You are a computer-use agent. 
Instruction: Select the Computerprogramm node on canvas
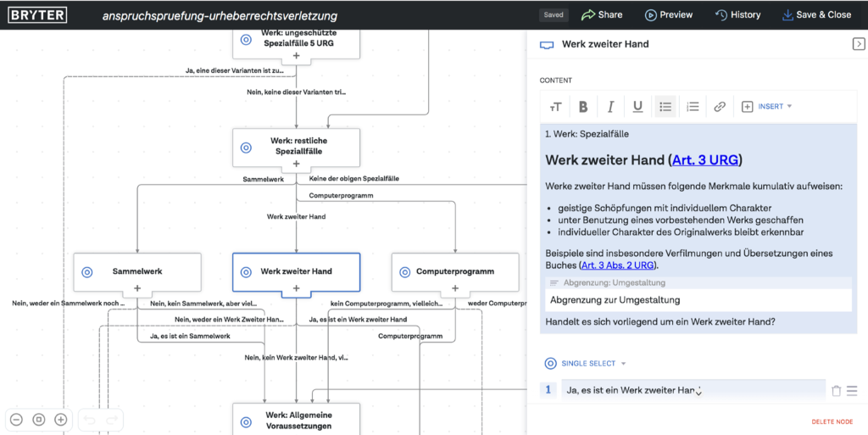(x=455, y=271)
